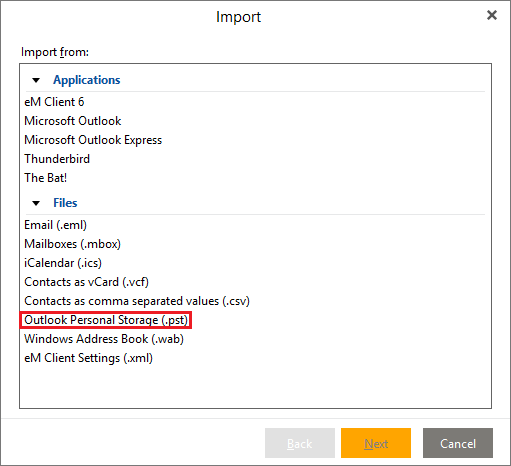Choose Mailboxes (.mbox) option
Viewport: 511px width, 466px height.
point(72,244)
